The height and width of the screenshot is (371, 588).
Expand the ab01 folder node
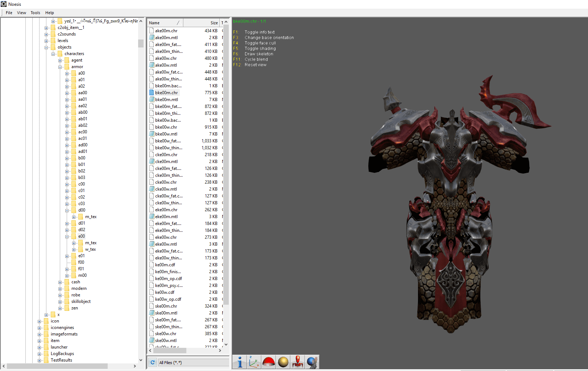click(67, 119)
